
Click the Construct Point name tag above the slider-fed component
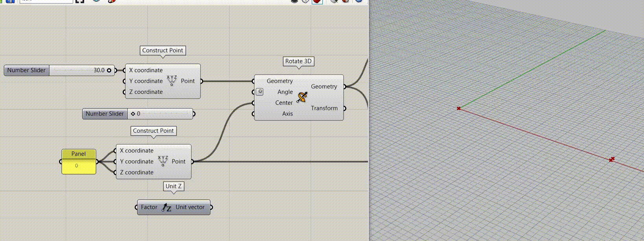163,51
